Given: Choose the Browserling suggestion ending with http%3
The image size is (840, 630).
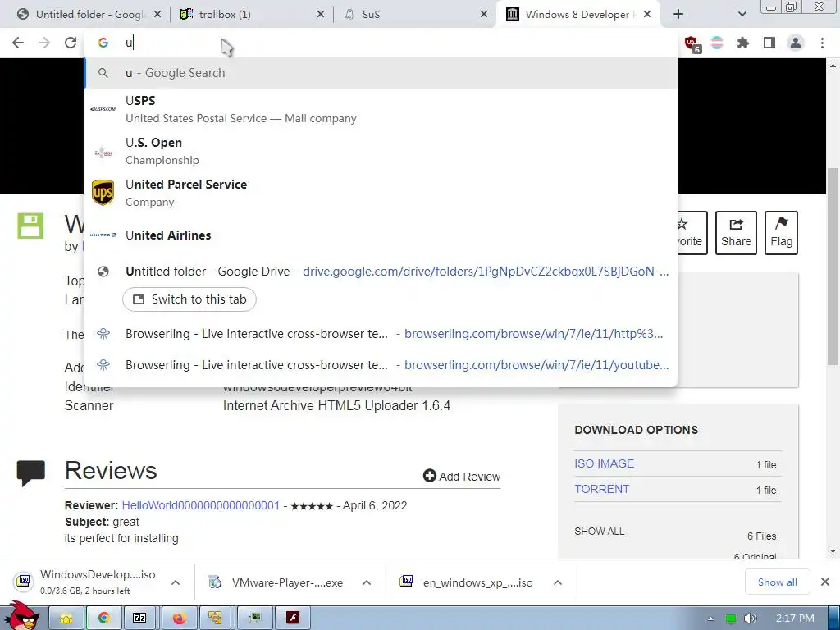Looking at the screenshot, I should tap(381, 334).
